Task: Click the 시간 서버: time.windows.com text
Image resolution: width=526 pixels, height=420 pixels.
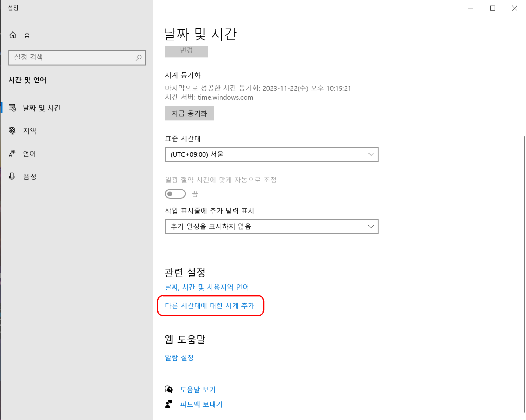Action: (x=209, y=97)
